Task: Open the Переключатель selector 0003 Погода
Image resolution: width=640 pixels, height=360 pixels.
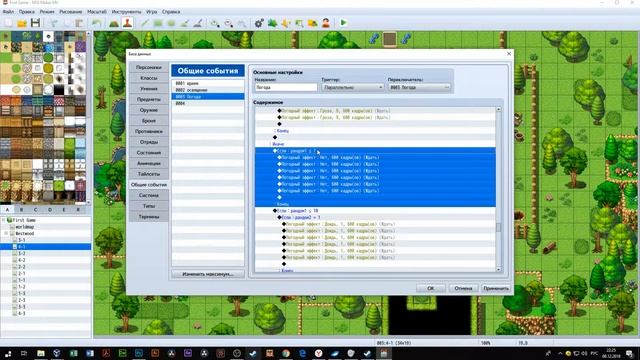Action: [419, 87]
